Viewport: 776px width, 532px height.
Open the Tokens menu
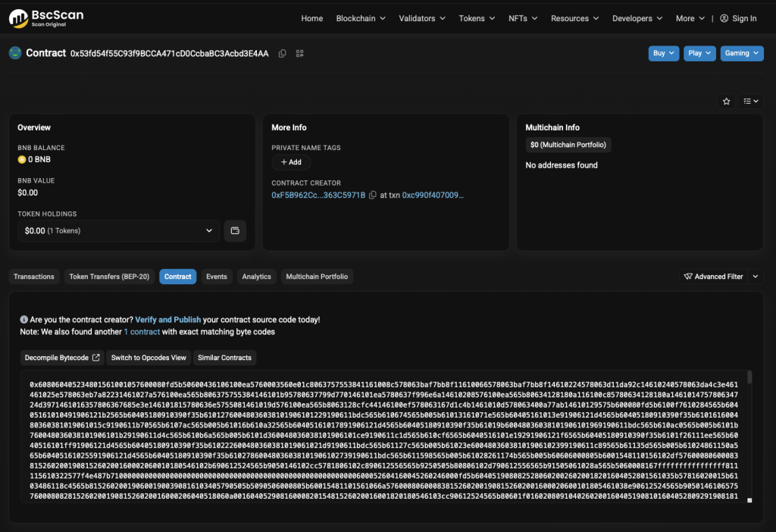tap(477, 18)
